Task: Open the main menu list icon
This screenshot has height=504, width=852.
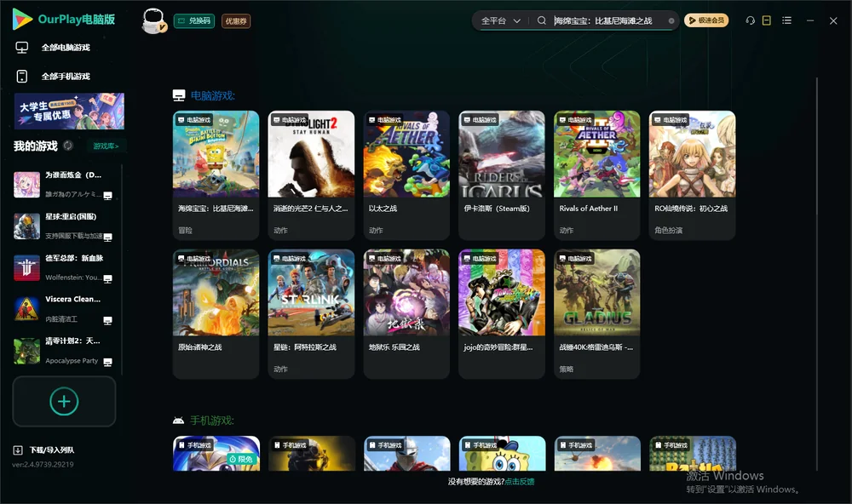Action: [786, 20]
